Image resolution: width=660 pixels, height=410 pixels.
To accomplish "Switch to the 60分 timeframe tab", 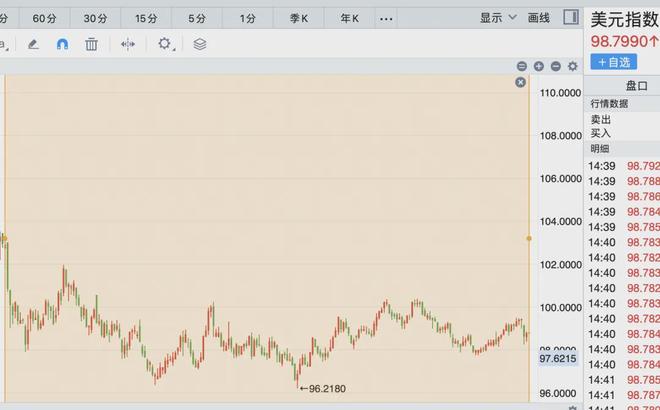I will click(44, 18).
